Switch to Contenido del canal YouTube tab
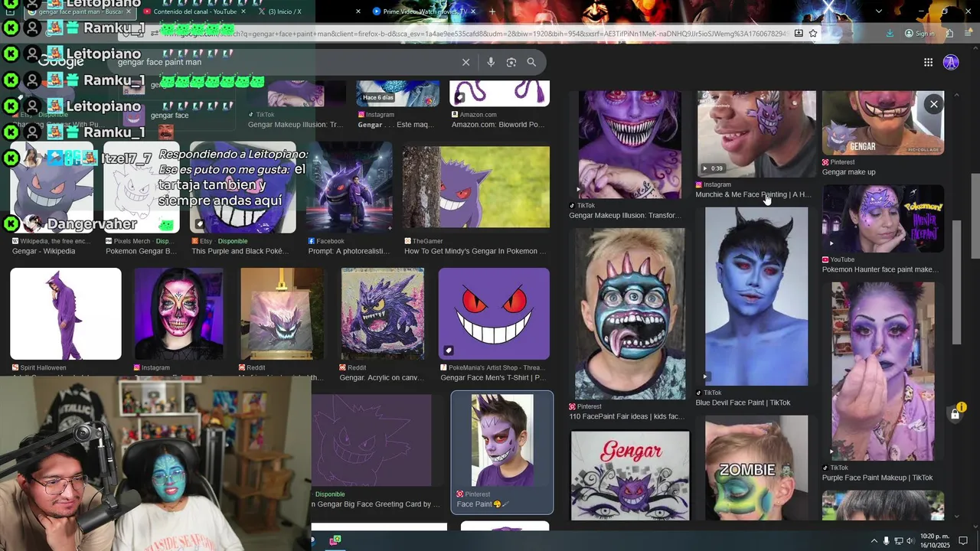 tap(194, 11)
